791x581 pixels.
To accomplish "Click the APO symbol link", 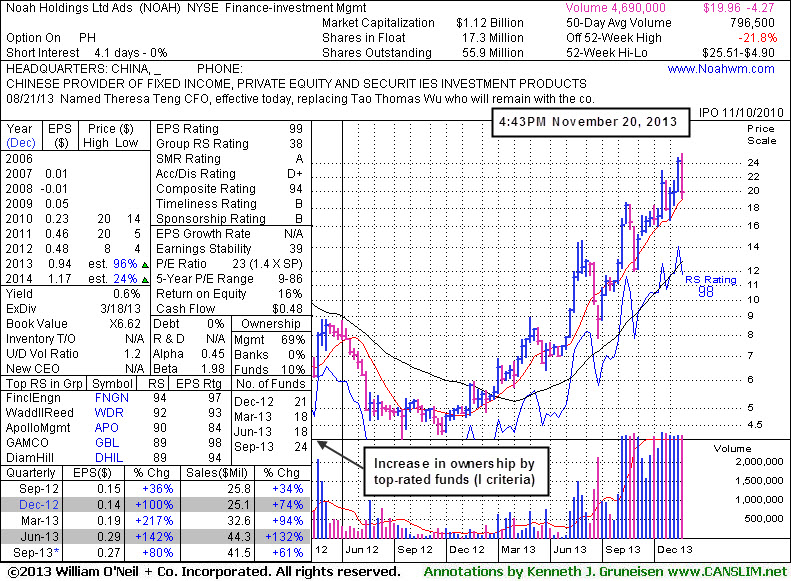I will point(106,428).
